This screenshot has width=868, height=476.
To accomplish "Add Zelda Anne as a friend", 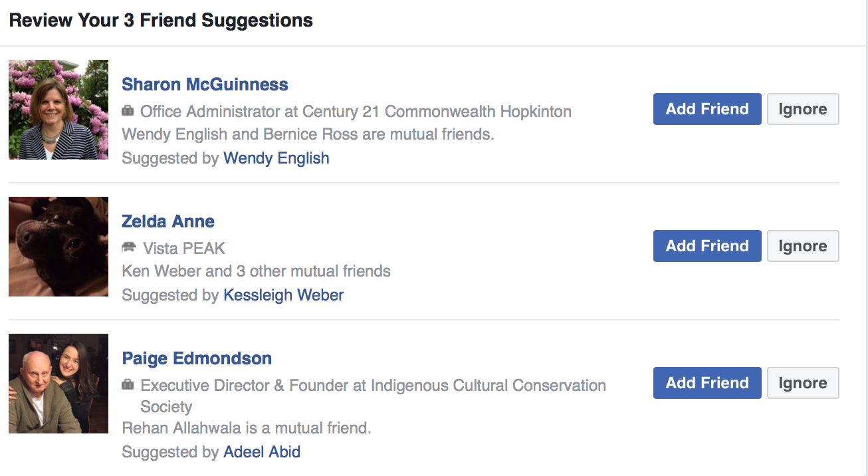I will [707, 245].
